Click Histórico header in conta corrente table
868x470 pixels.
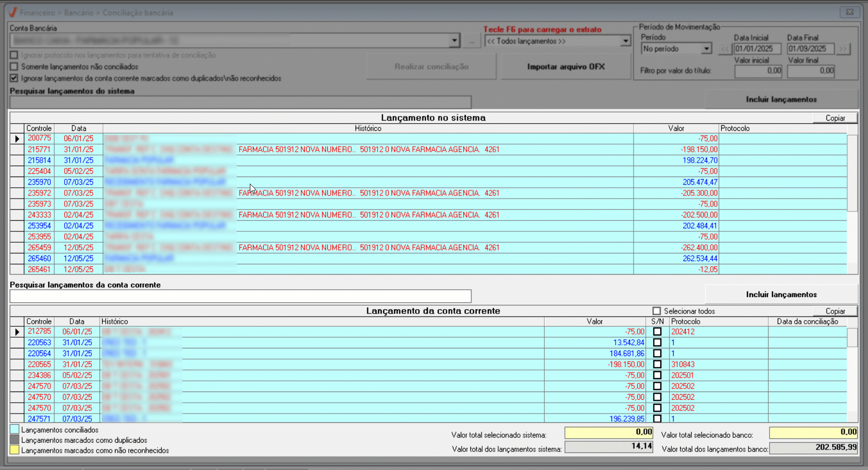tap(115, 322)
